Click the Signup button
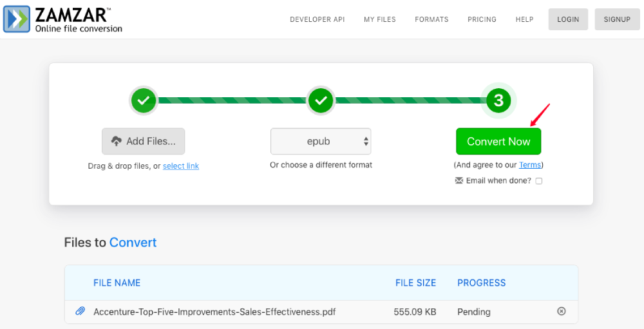Image resolution: width=644 pixels, height=329 pixels. pyautogui.click(x=617, y=19)
